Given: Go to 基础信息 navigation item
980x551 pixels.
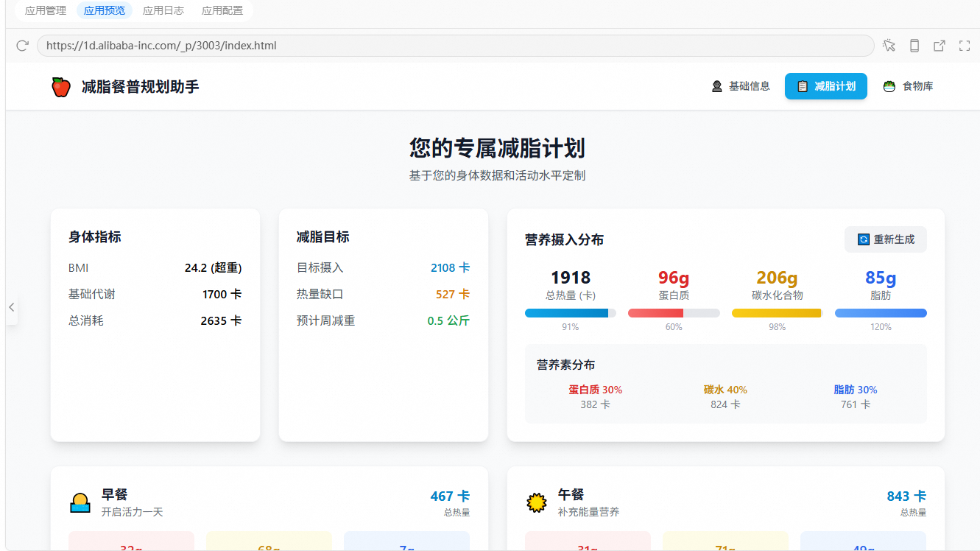Looking at the screenshot, I should click(741, 86).
